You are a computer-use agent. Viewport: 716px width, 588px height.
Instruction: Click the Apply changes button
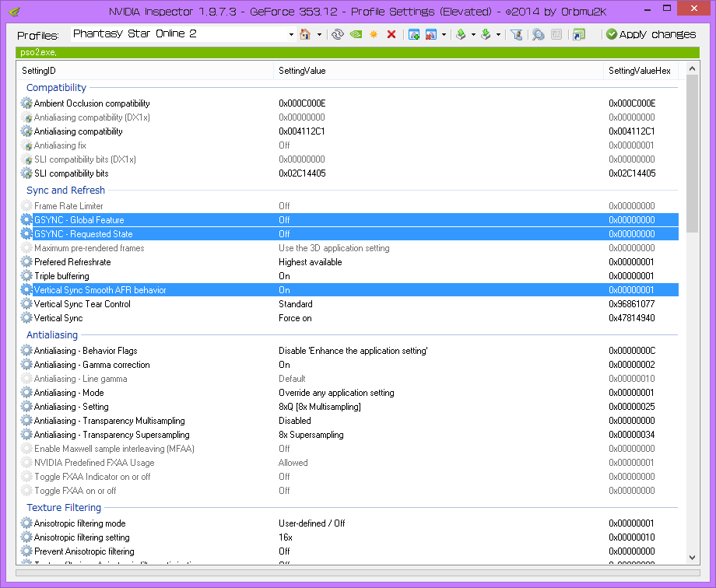click(651, 34)
